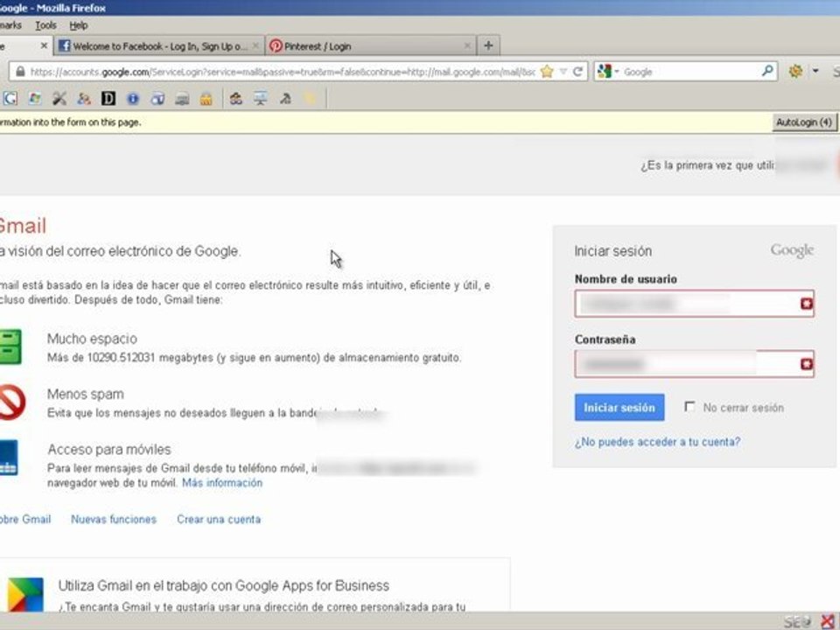Open the search engine selector dropdown
Screen dimensions: 840x630
coord(617,71)
